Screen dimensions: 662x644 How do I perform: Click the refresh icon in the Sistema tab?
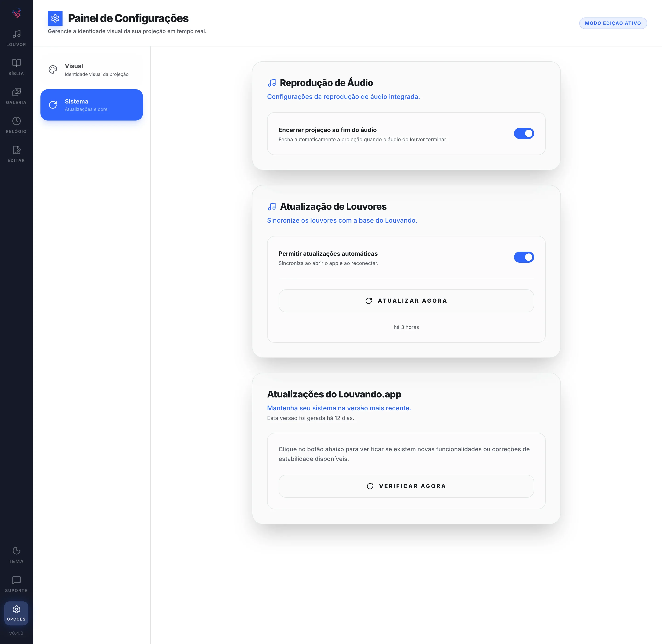point(53,105)
